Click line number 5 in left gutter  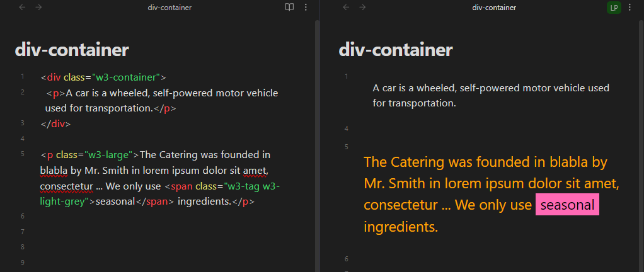tap(22, 154)
